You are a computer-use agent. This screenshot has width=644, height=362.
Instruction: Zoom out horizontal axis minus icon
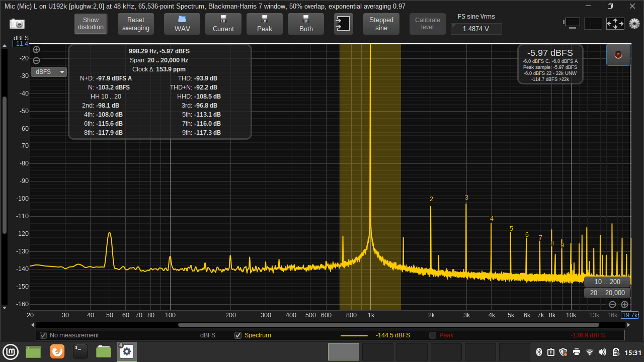tap(612, 304)
